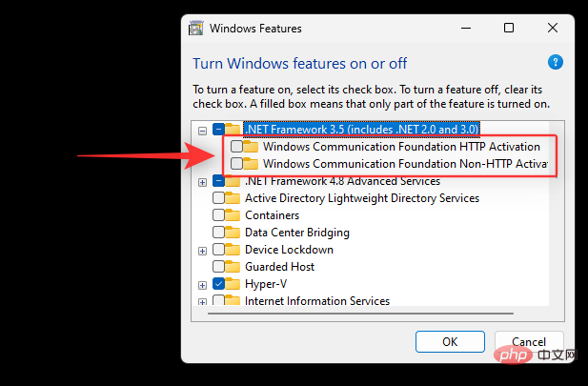Tick the Containers checkbox
Viewport: 588px width, 386px height.
click(x=219, y=215)
